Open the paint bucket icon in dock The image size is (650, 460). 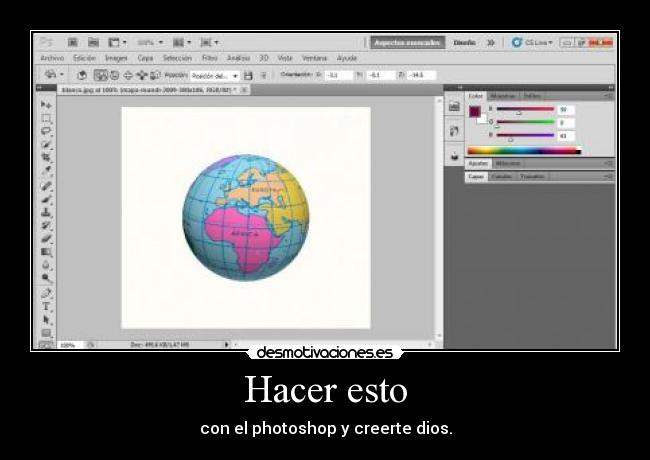[x=454, y=156]
